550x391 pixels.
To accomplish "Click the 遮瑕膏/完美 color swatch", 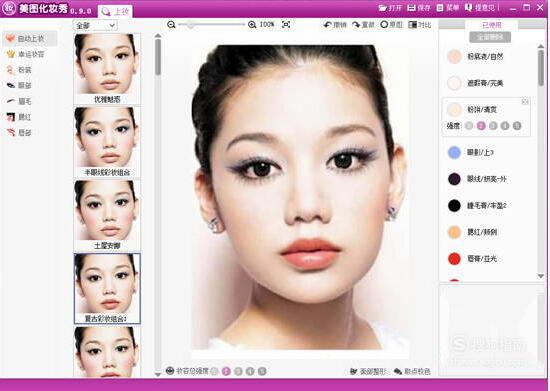I will pos(454,83).
